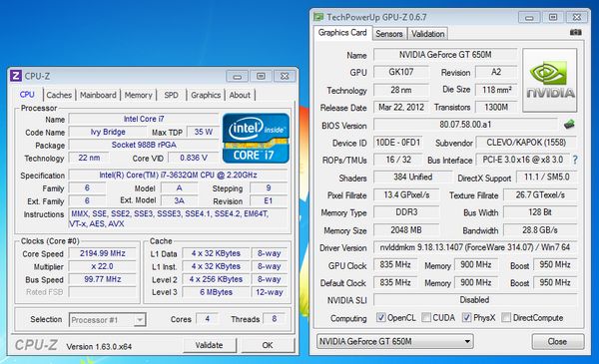Click the Shaders 384 Unified field
This screenshot has width=599, height=364.
413,178
